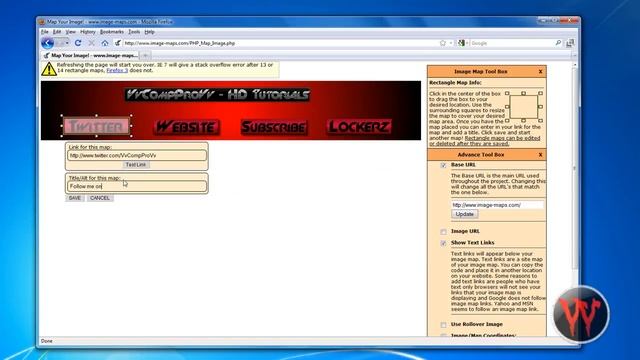Image resolution: width=640 pixels, height=360 pixels.
Task: Follow the Firefox 3 link in the warning
Action: pyautogui.click(x=117, y=71)
